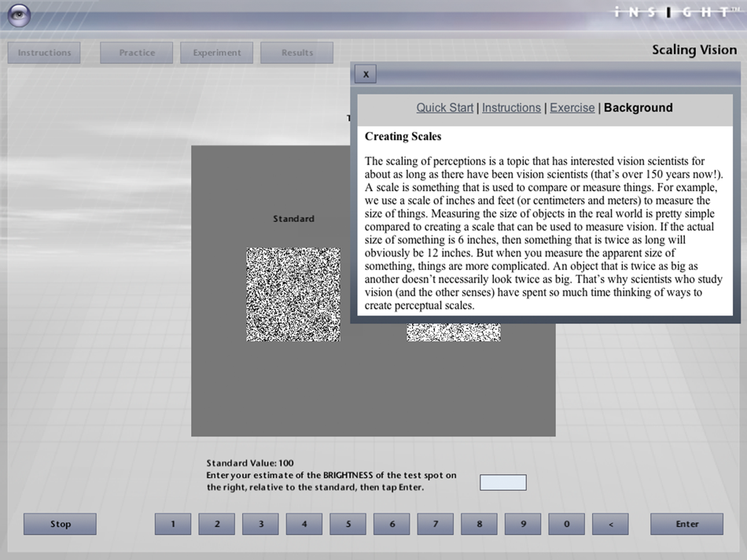This screenshot has height=560, width=747.
Task: Tap the number 4 key
Action: 304,524
